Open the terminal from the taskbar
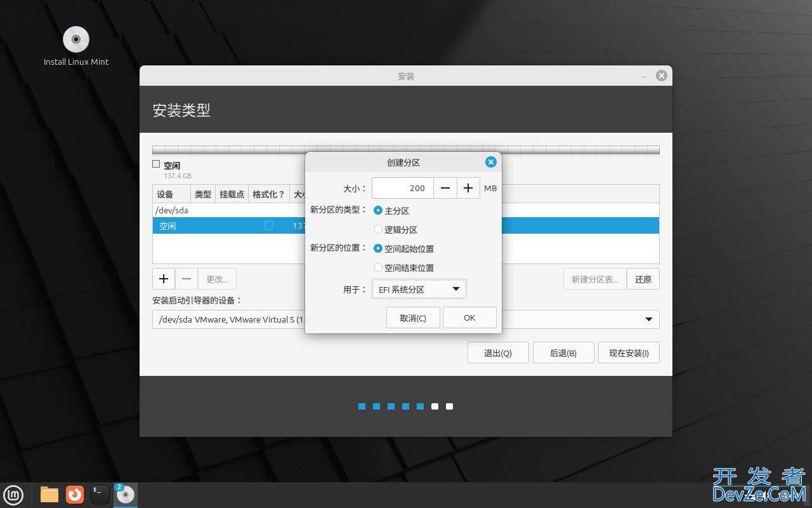Viewport: 812px width, 508px height. click(x=100, y=494)
